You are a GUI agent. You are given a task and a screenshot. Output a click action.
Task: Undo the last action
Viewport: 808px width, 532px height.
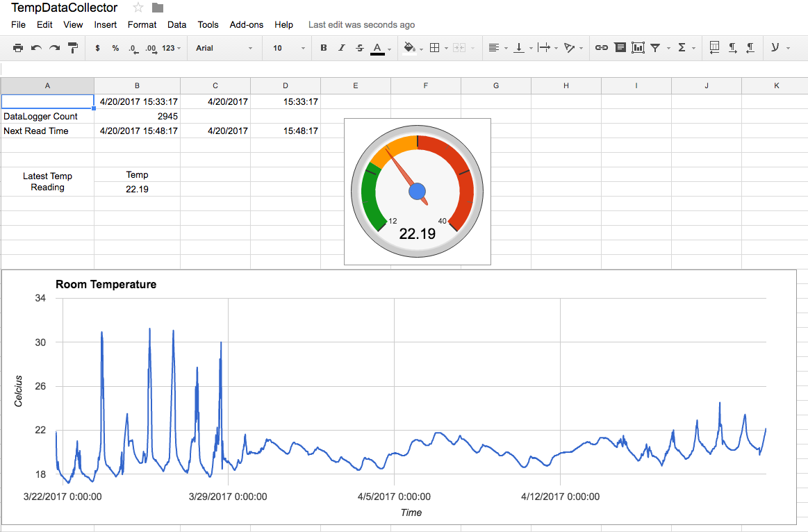[36, 48]
